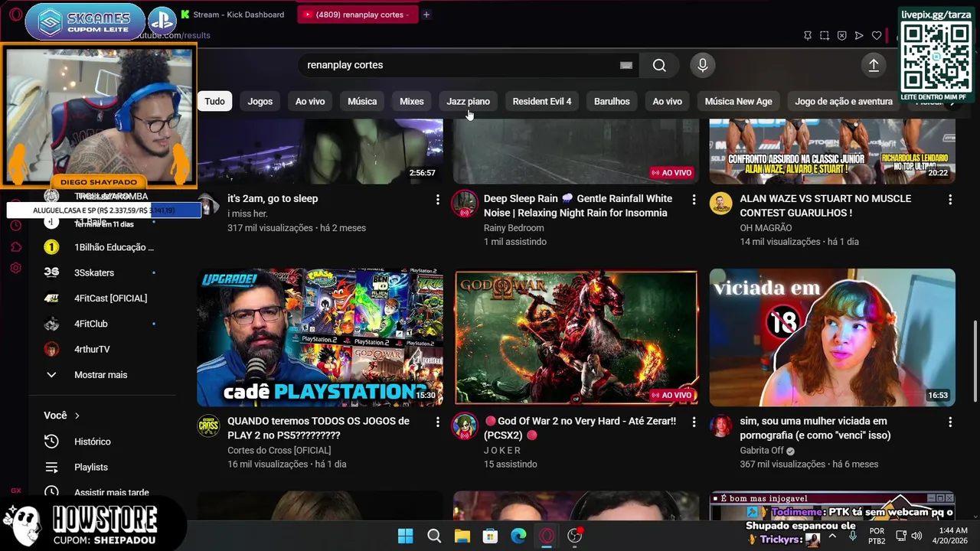Open options for Gabrita Off video

(950, 422)
